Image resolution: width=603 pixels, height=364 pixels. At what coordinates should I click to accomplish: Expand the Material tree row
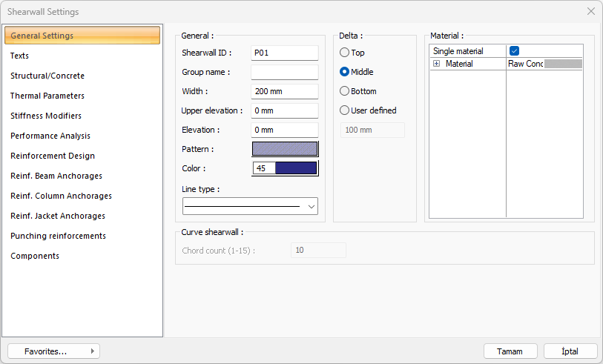(436, 64)
